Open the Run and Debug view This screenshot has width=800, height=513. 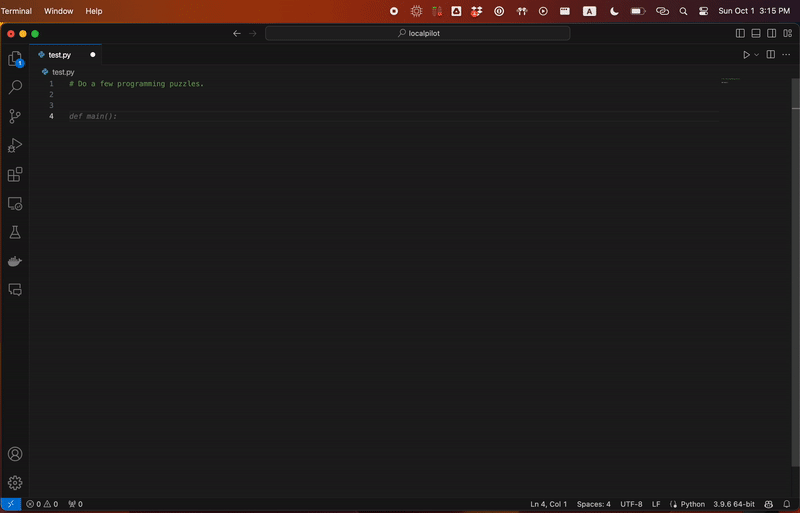[15, 145]
